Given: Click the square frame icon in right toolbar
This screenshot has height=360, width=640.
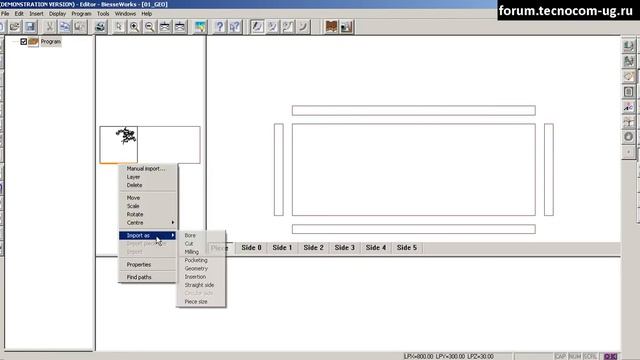Looking at the screenshot, I should tap(629, 91).
